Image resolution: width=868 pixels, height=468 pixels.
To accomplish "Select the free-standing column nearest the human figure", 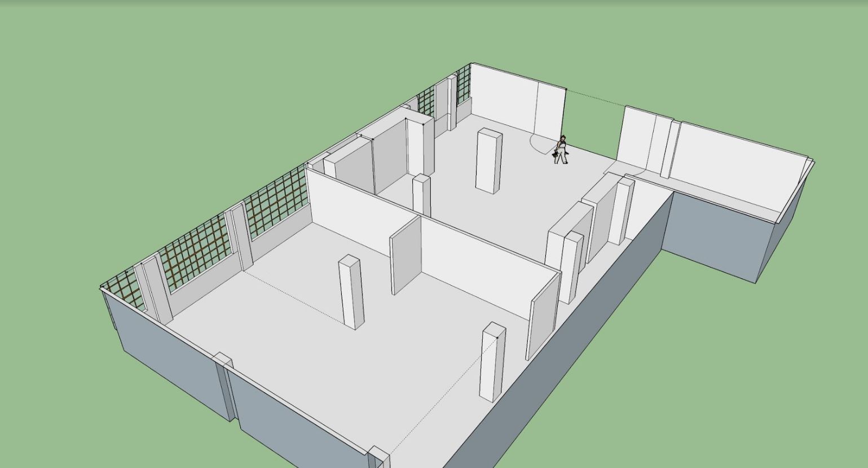I will coord(489,161).
